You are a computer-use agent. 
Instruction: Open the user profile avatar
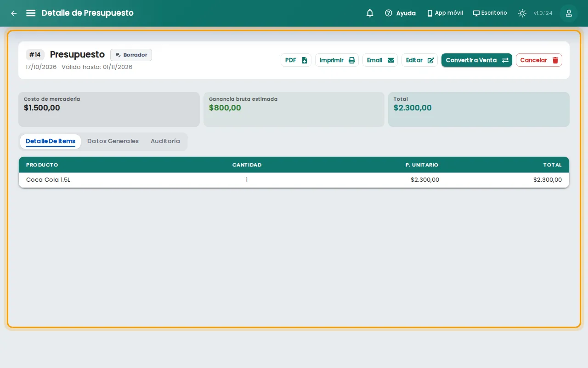tap(569, 13)
